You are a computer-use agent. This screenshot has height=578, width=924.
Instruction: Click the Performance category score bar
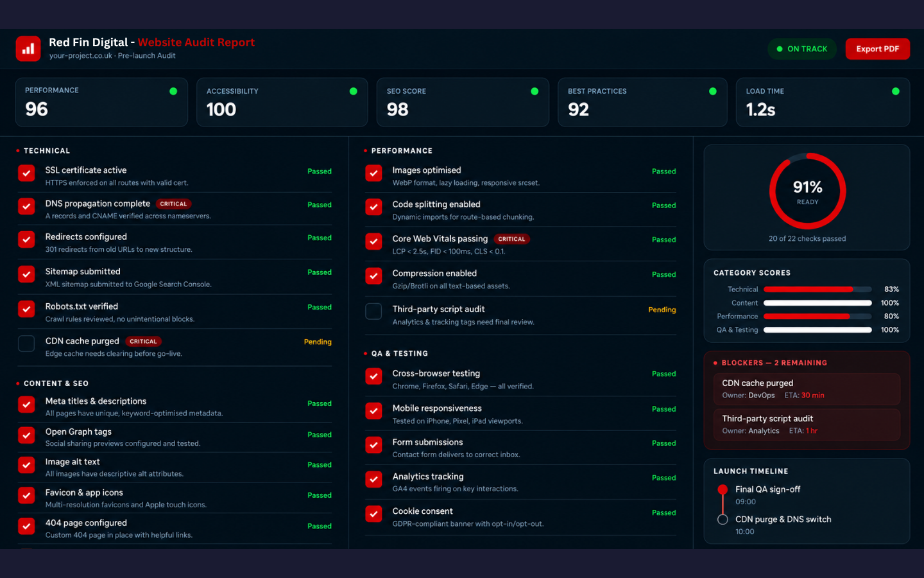tap(817, 317)
